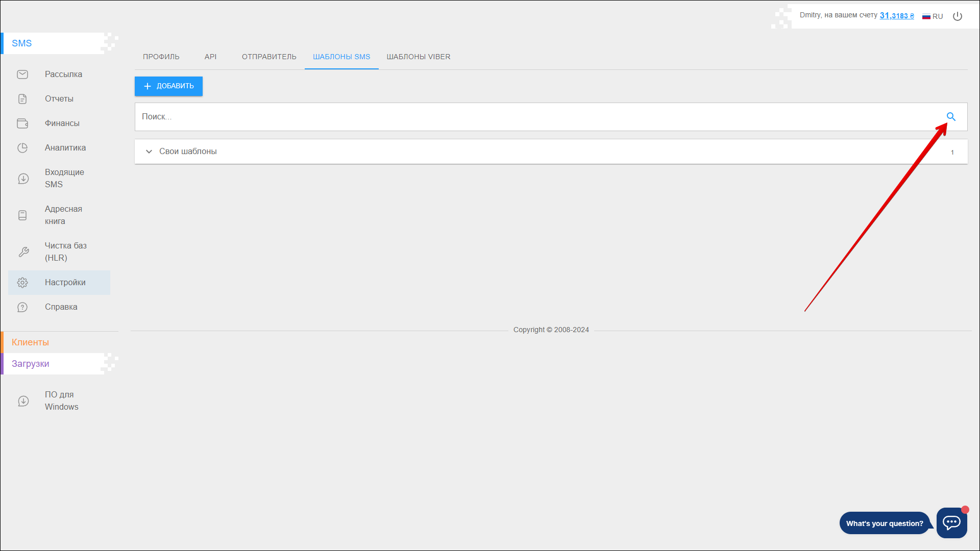Viewport: 980px width, 551px height.
Task: Switch to the Шаблоны Viber tab
Action: click(418, 57)
